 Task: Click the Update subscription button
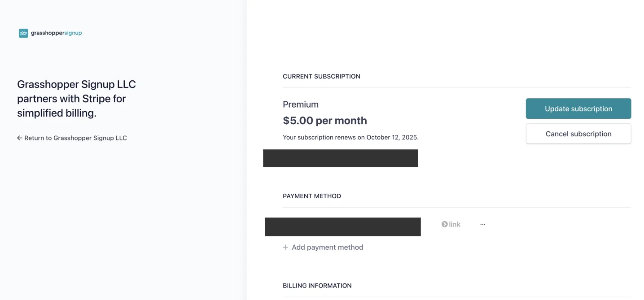578,109
